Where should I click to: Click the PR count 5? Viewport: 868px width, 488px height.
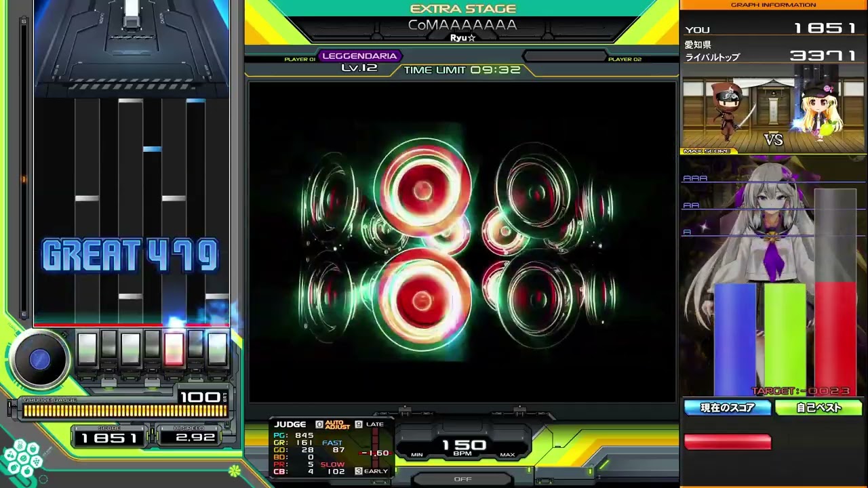[x=311, y=464]
